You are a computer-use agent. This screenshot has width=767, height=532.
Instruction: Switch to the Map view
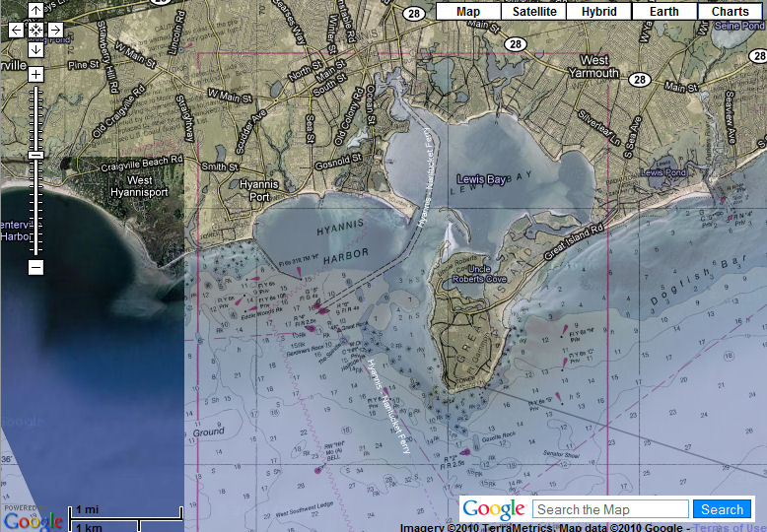click(x=468, y=12)
